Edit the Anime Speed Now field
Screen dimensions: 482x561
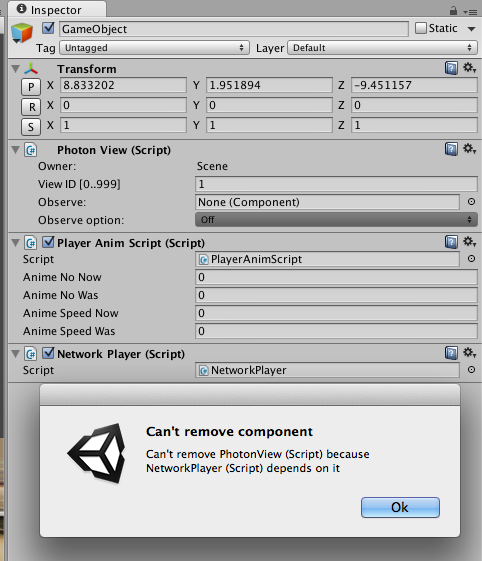[x=336, y=313]
